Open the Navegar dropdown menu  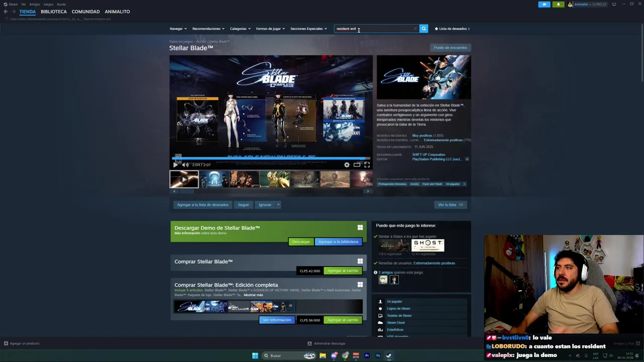[x=178, y=29]
